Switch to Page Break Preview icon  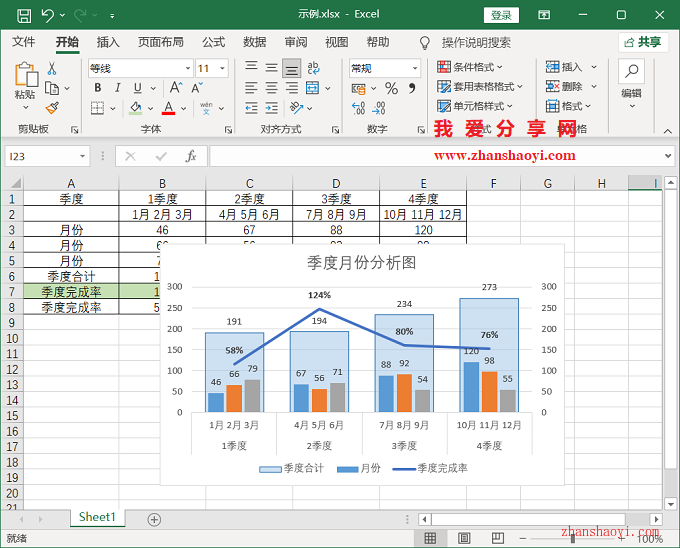(498, 538)
